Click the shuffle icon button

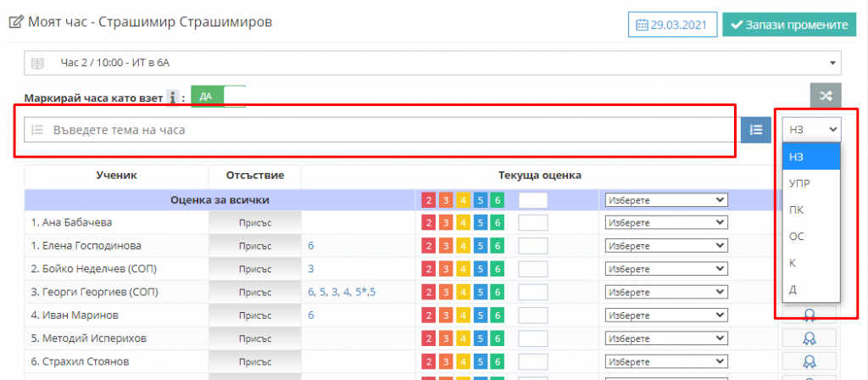[825, 96]
